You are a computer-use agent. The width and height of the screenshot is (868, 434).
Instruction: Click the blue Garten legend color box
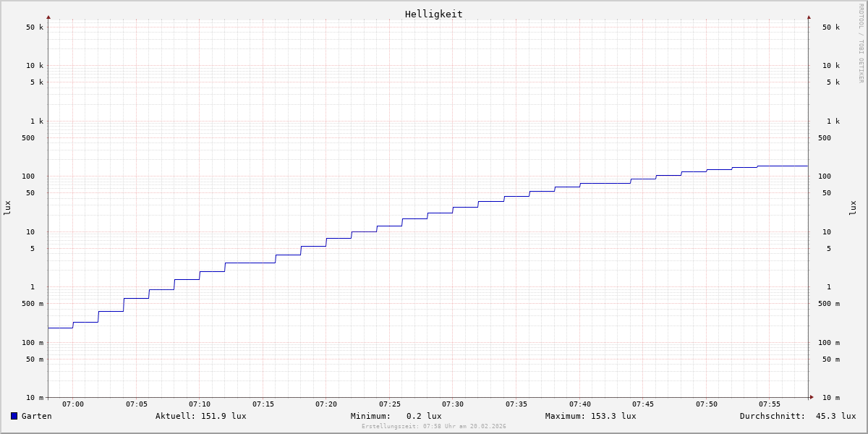point(14,416)
